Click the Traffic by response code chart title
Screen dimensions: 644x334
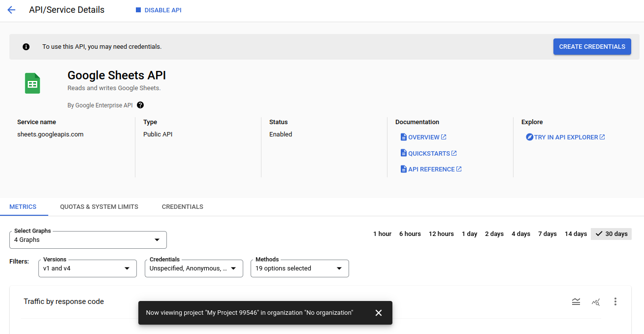coord(64,301)
